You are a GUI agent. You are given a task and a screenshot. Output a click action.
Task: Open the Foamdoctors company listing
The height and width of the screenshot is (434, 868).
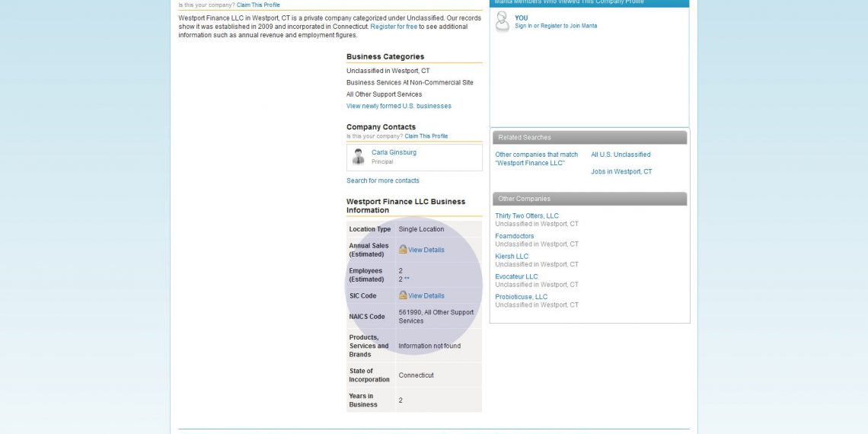[514, 236]
